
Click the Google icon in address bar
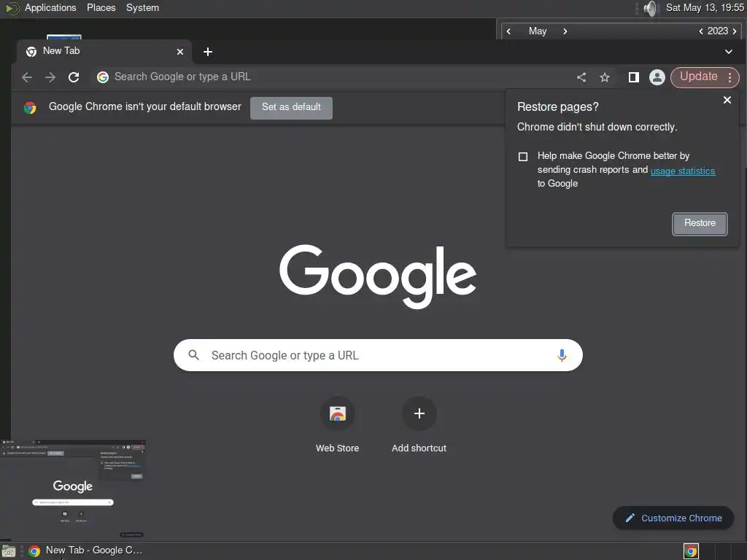click(103, 77)
